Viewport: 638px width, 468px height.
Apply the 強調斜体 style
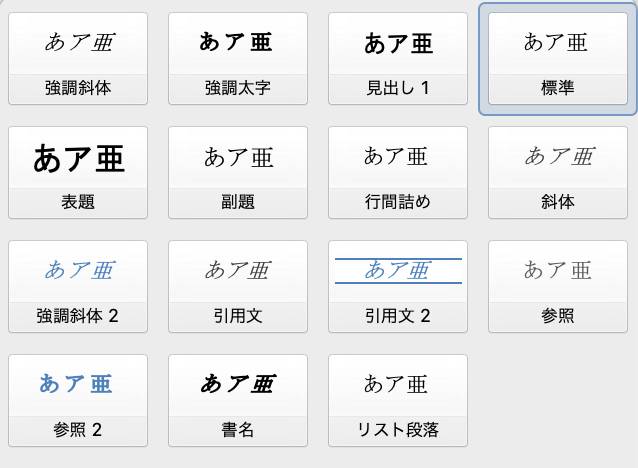tap(78, 59)
